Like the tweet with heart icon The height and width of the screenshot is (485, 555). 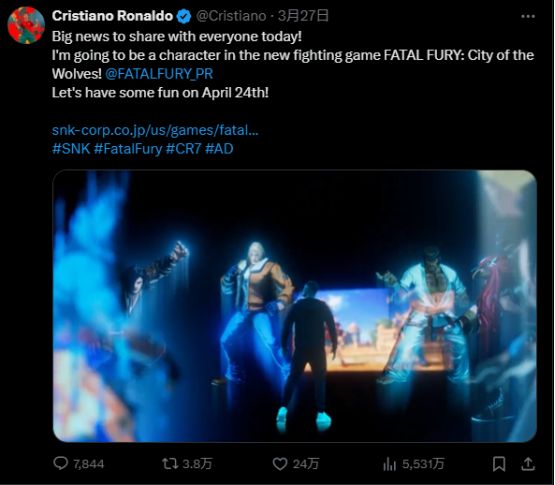pos(280,464)
